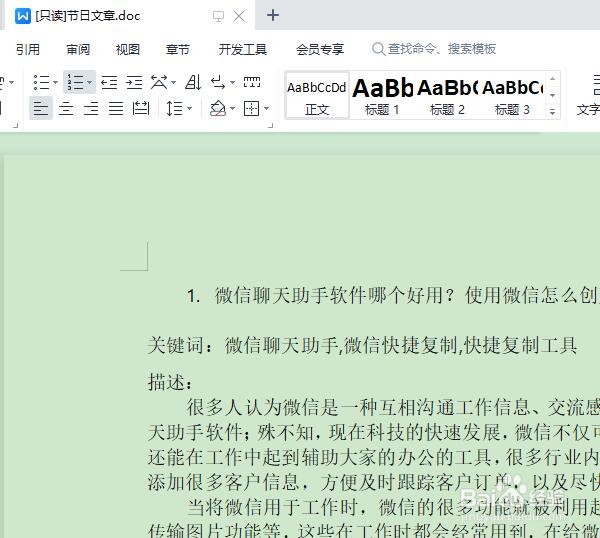Expand the Chinese typography dropdown arrow
This screenshot has height=538, width=600.
(x=173, y=82)
